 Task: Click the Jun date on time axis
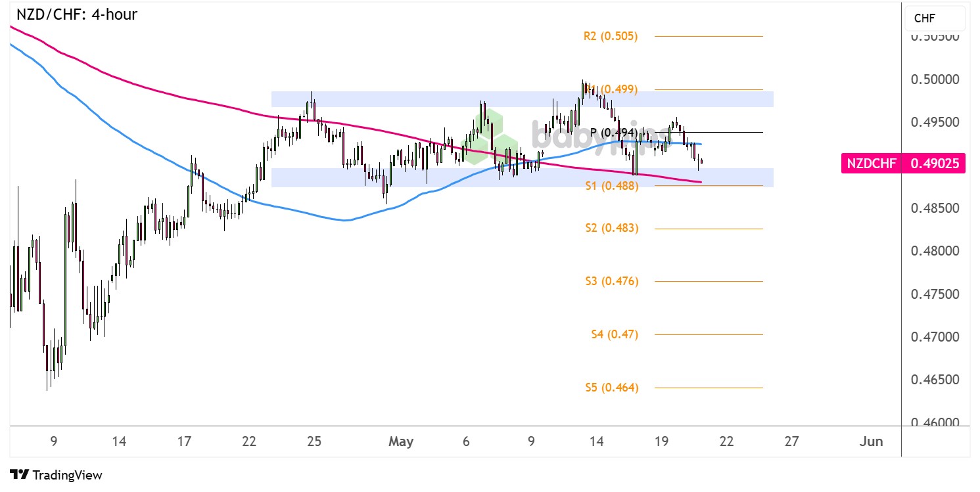(871, 442)
